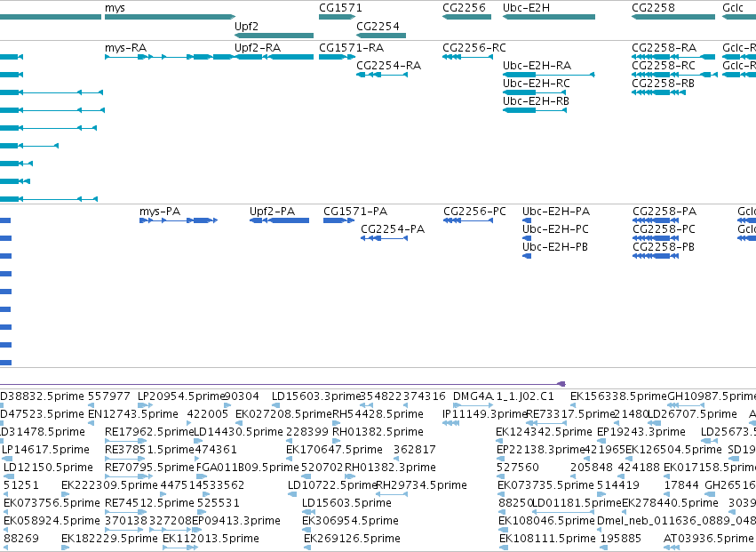The width and height of the screenshot is (756, 552).
Task: Open the CG2258-PB protein label
Action: (664, 247)
